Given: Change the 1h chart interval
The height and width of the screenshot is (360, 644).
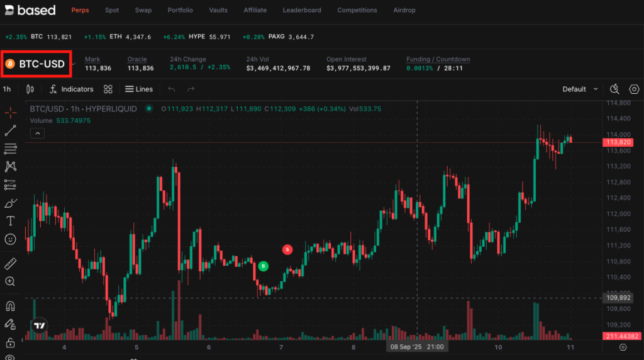Looking at the screenshot, I should pyautogui.click(x=7, y=89).
